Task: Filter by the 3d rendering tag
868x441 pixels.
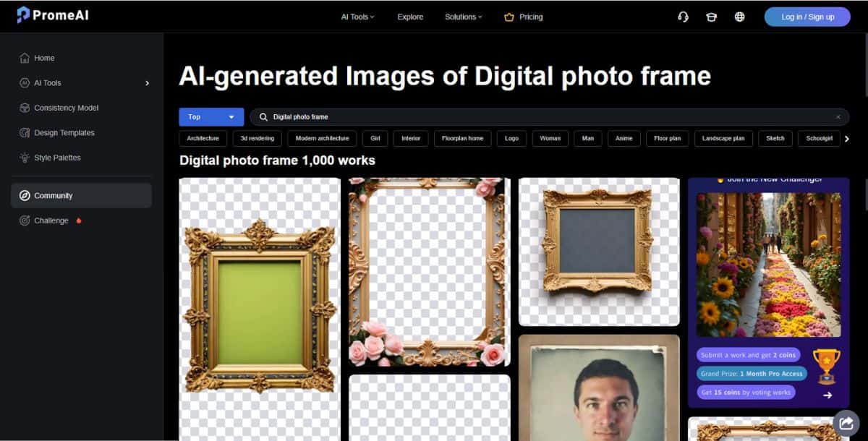Action: click(x=258, y=139)
